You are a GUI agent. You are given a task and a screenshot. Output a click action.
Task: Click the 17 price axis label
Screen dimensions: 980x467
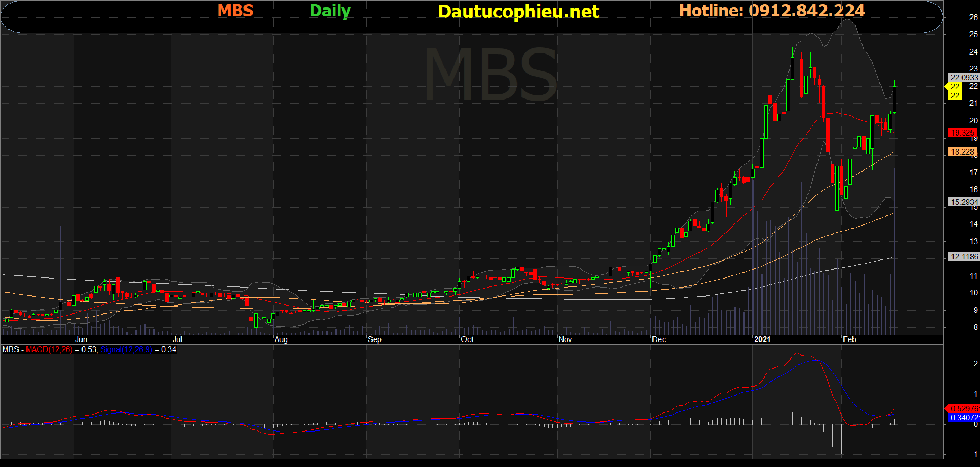coord(973,172)
